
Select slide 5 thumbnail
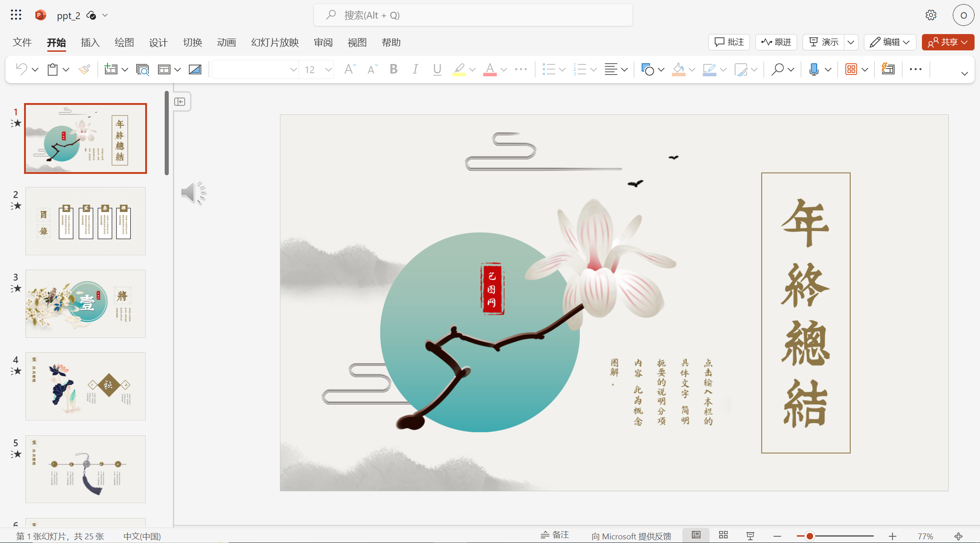(x=85, y=469)
